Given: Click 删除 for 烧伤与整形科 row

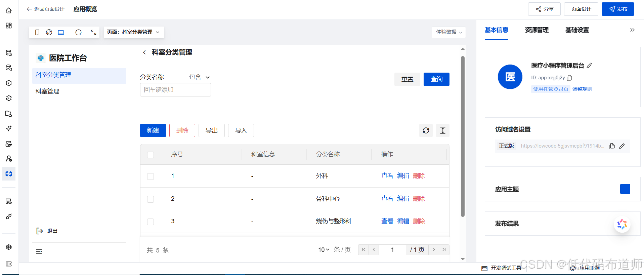Looking at the screenshot, I should [419, 221].
